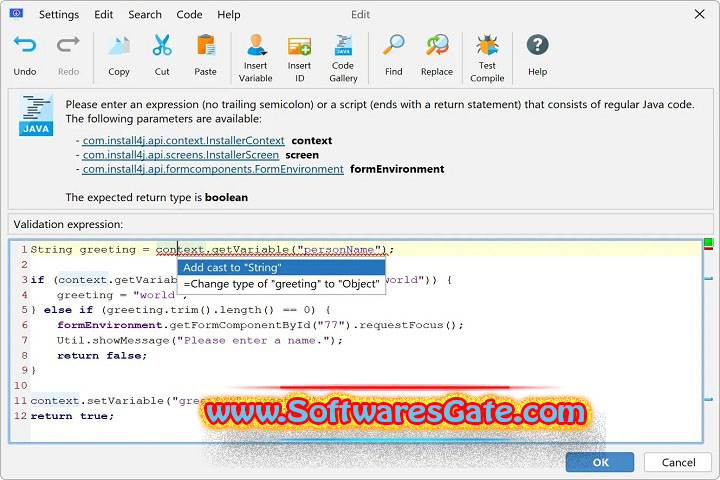Open the FormEnvironment API link
The width and height of the screenshot is (720, 480).
213,169
